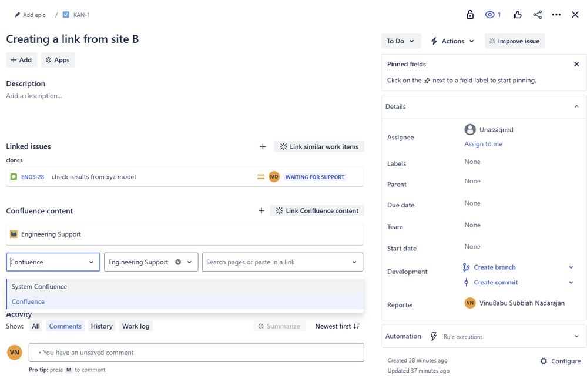This screenshot has width=587, height=392.
Task: Open the Apps button
Action: 58,60
